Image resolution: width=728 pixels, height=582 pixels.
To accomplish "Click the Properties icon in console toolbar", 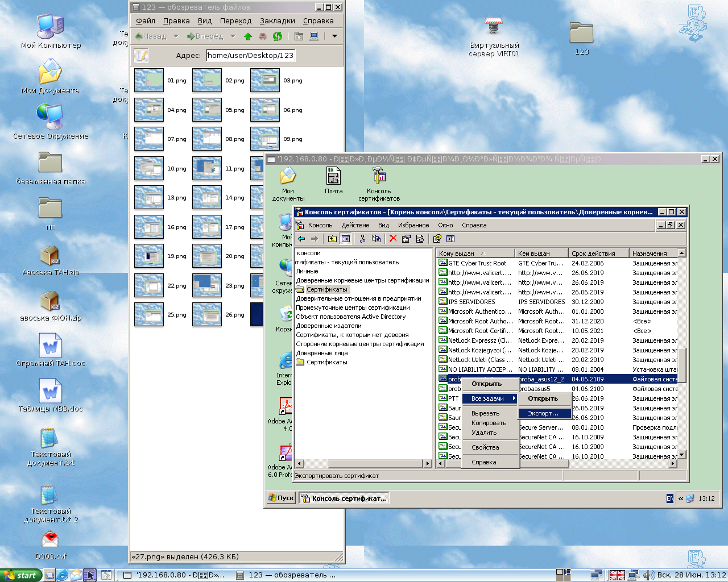I will coord(406,239).
